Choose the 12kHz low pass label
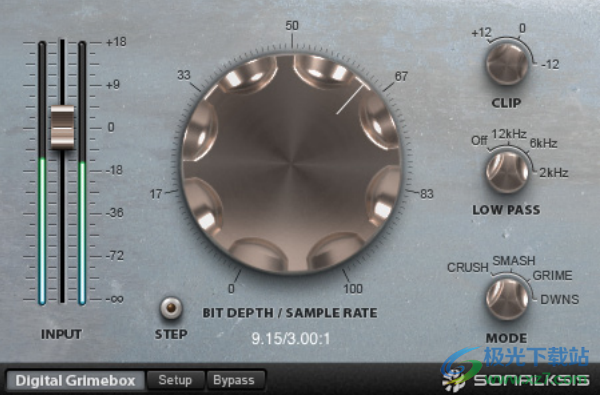Image resolution: width=600 pixels, height=395 pixels. point(509,134)
